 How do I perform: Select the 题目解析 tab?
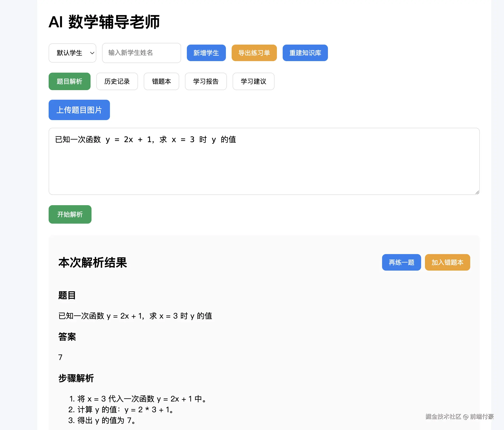[69, 81]
